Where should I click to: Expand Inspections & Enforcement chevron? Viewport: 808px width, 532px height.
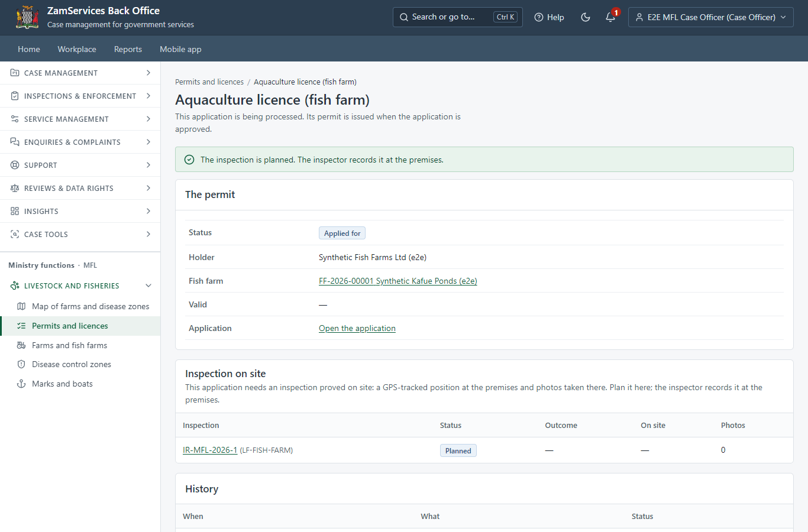click(148, 96)
